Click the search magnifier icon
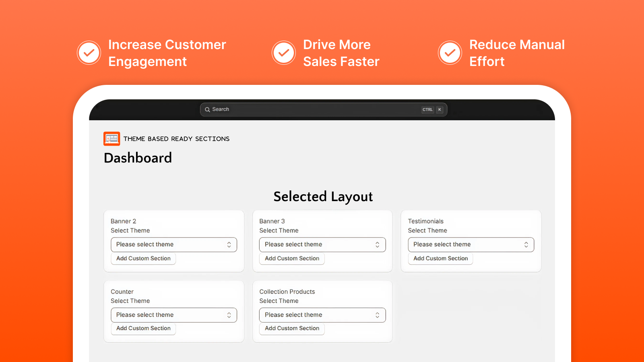 [207, 109]
